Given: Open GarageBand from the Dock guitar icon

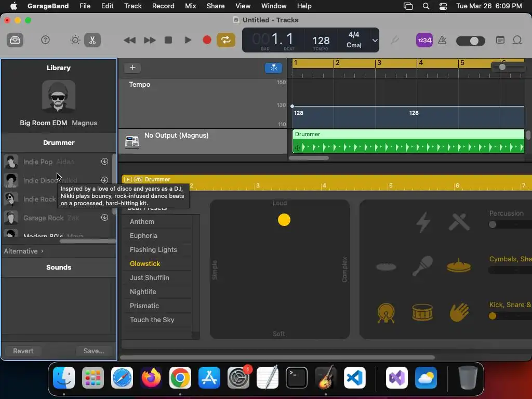Looking at the screenshot, I should click(x=326, y=377).
